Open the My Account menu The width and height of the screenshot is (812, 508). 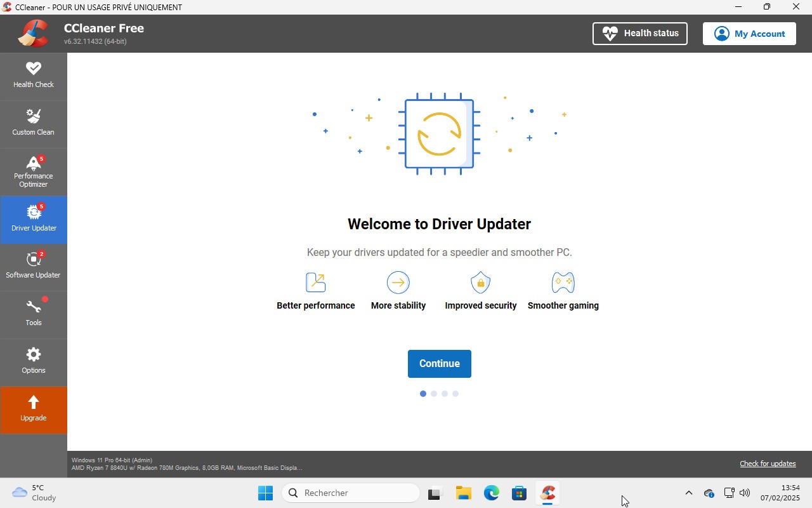(x=749, y=33)
